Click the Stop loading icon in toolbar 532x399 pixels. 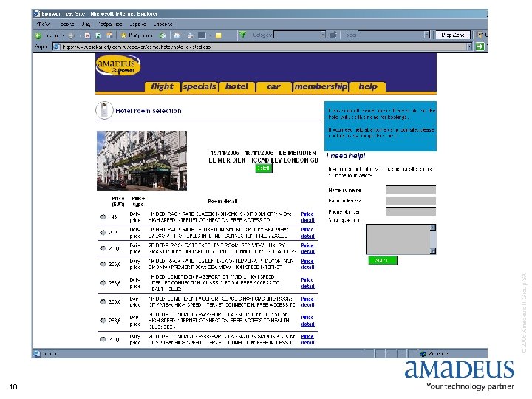[x=87, y=35]
